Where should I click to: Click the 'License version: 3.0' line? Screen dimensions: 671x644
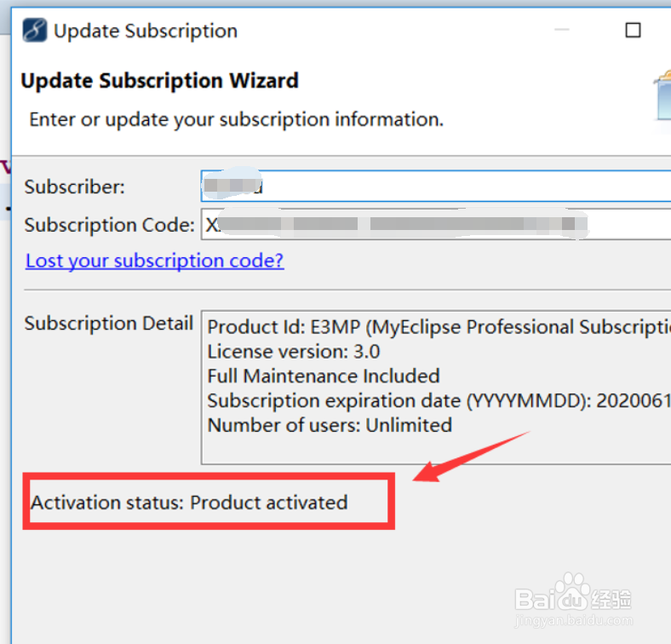point(294,351)
